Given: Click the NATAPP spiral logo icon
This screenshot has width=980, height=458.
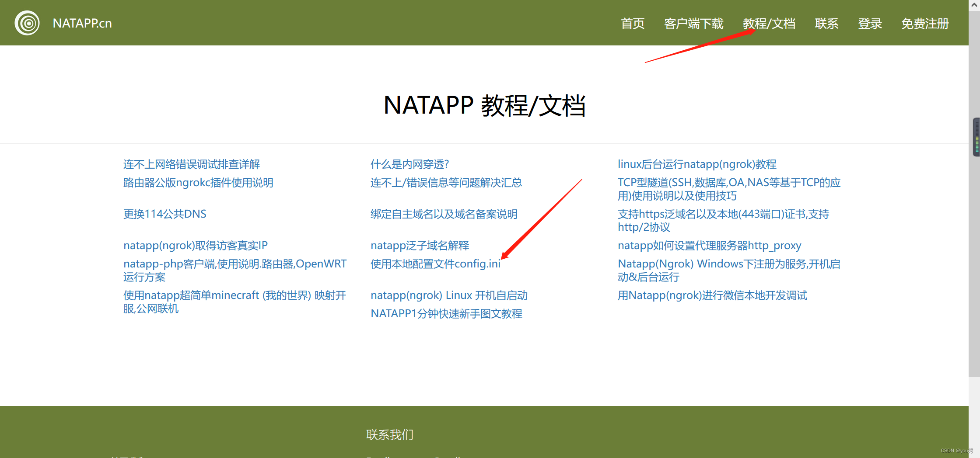Looking at the screenshot, I should point(27,23).
